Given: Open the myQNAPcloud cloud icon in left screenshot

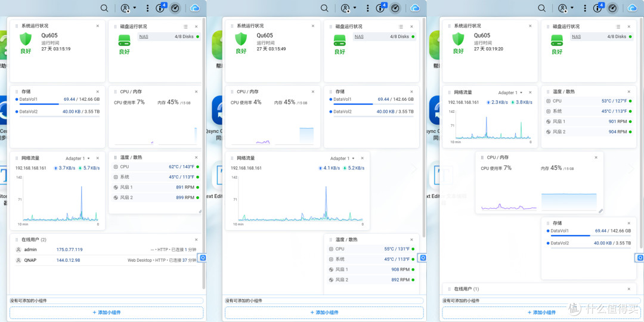Looking at the screenshot, I should click(196, 8).
